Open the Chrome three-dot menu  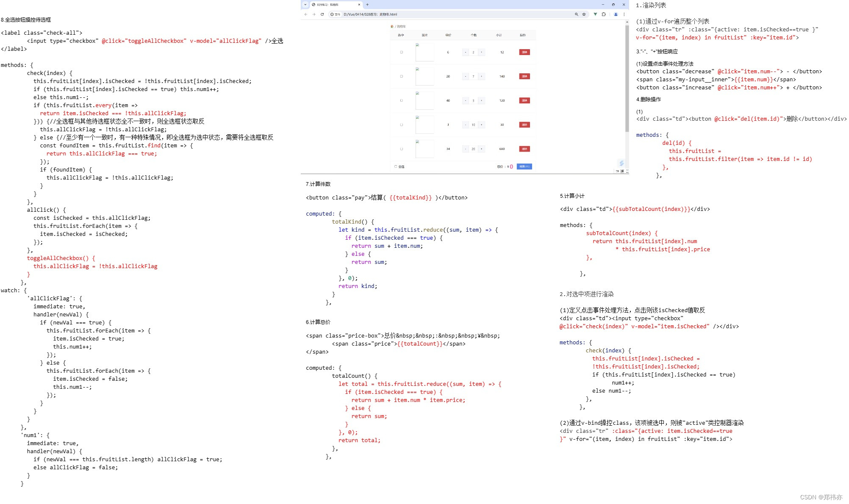[x=624, y=14]
